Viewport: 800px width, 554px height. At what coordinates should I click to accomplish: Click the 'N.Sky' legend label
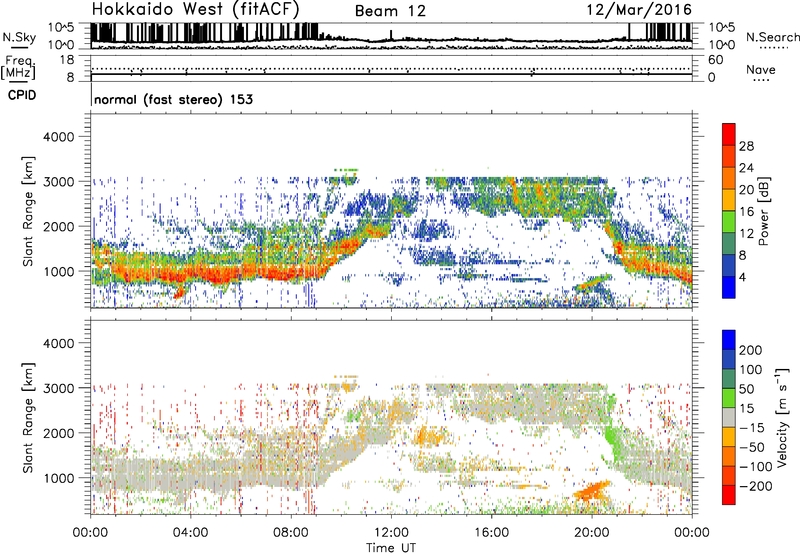(x=19, y=37)
